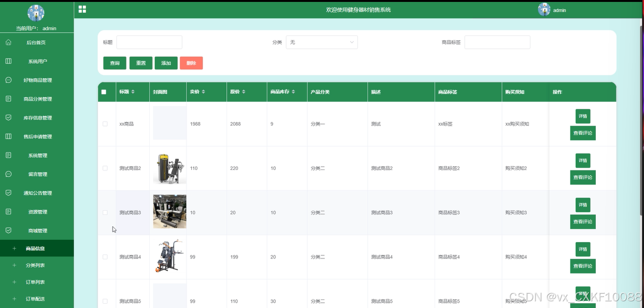Open the admin avatar in top header
644x308 pixels.
[x=544, y=9]
